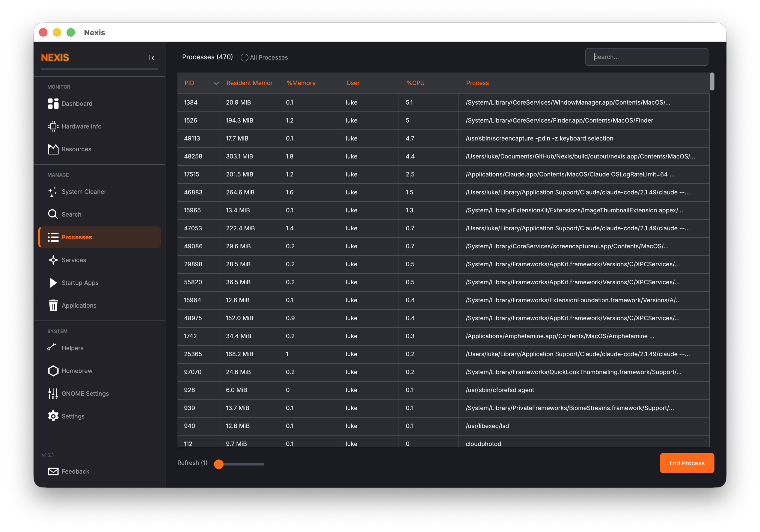Screen dimensions: 760x532
Task: Click the Settings gear icon
Action: [53, 416]
